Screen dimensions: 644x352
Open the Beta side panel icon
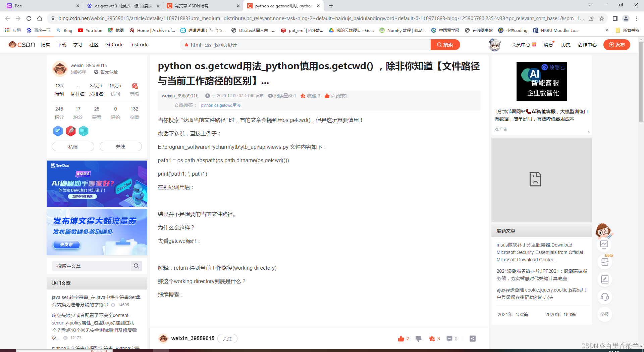[604, 262]
